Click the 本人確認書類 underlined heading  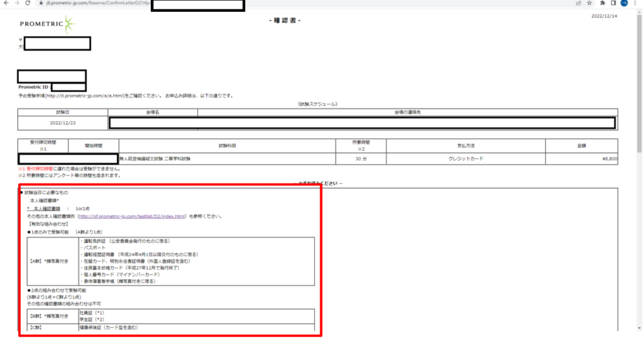pyautogui.click(x=43, y=209)
